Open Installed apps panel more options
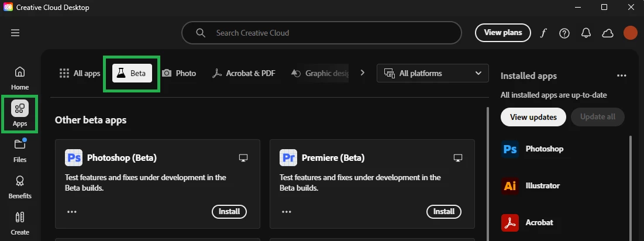 (x=621, y=75)
